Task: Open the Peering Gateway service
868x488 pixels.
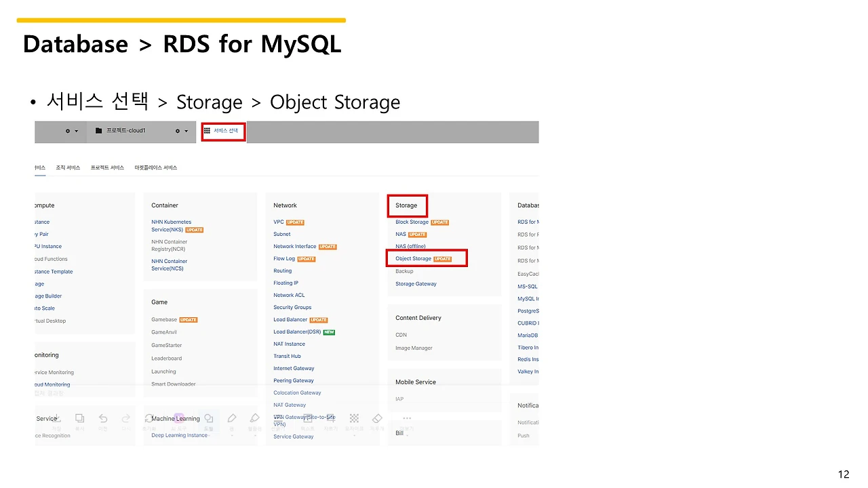Action: click(x=294, y=380)
